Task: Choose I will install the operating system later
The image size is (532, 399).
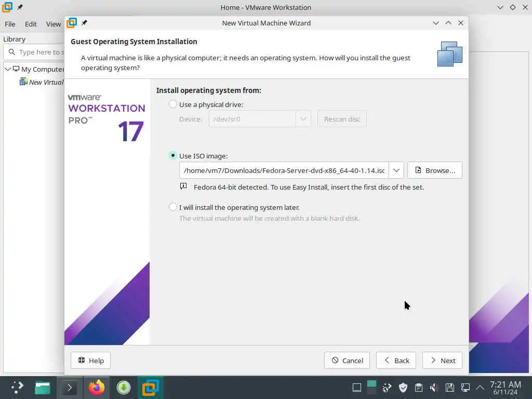Action: (x=172, y=207)
